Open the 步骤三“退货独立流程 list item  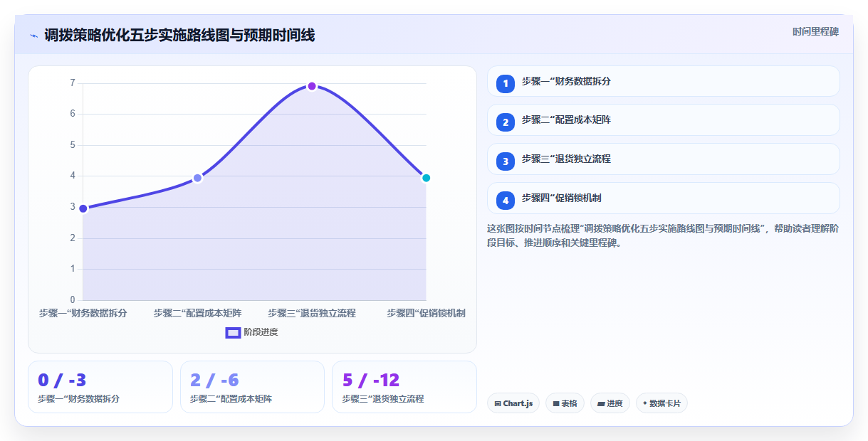(664, 159)
